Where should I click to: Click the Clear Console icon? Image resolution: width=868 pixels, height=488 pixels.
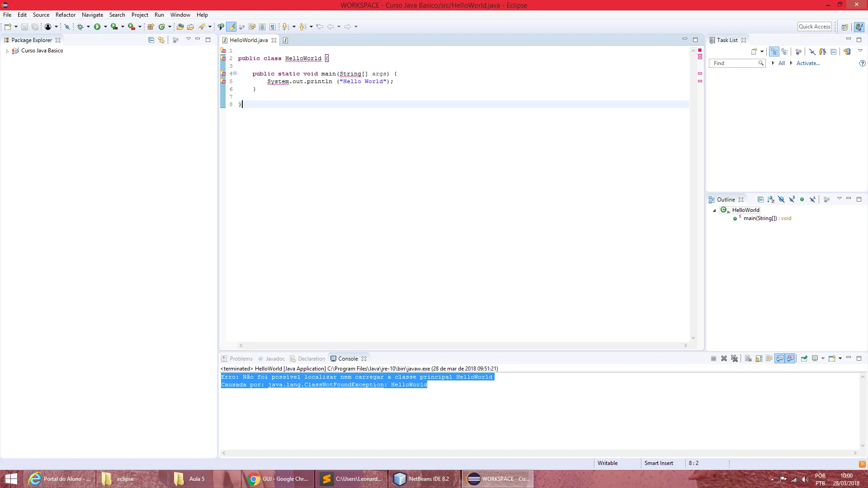748,358
